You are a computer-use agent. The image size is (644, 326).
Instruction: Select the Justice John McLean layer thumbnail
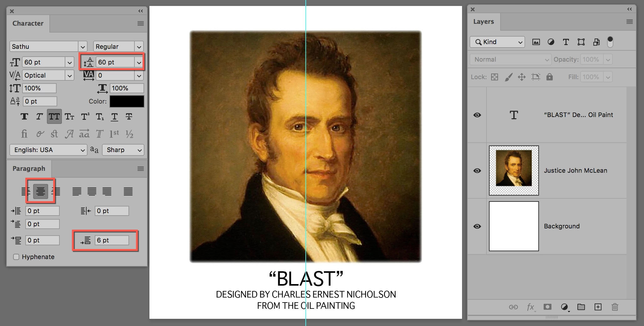pyautogui.click(x=514, y=171)
